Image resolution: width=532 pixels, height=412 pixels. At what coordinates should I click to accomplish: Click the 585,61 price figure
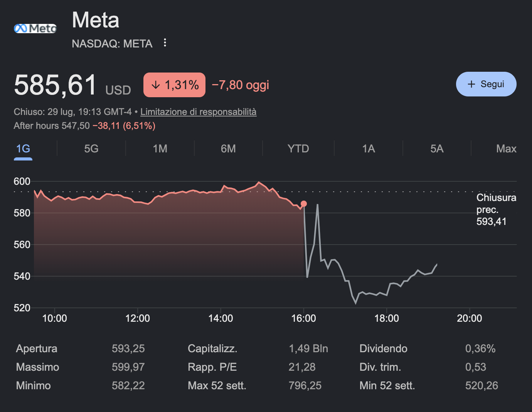tap(55, 85)
